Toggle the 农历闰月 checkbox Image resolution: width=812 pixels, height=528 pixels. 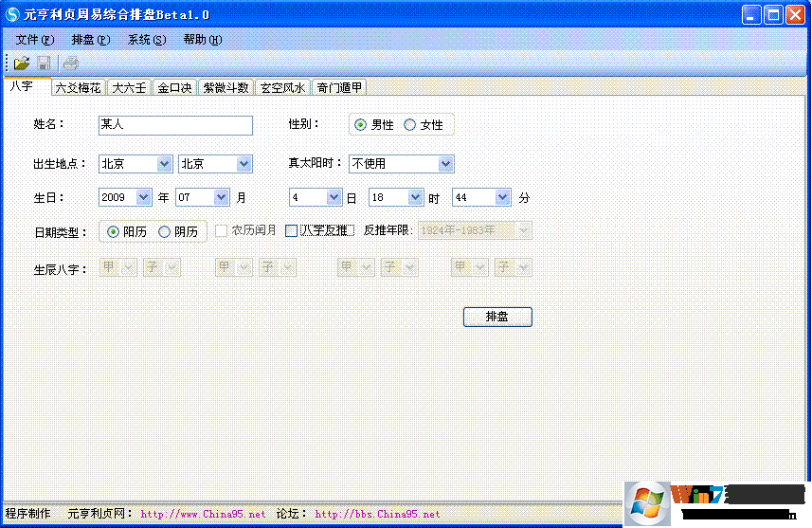[246, 230]
